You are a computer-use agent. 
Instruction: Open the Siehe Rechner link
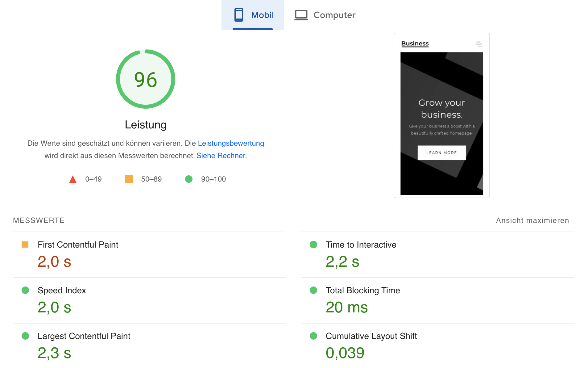tap(222, 156)
